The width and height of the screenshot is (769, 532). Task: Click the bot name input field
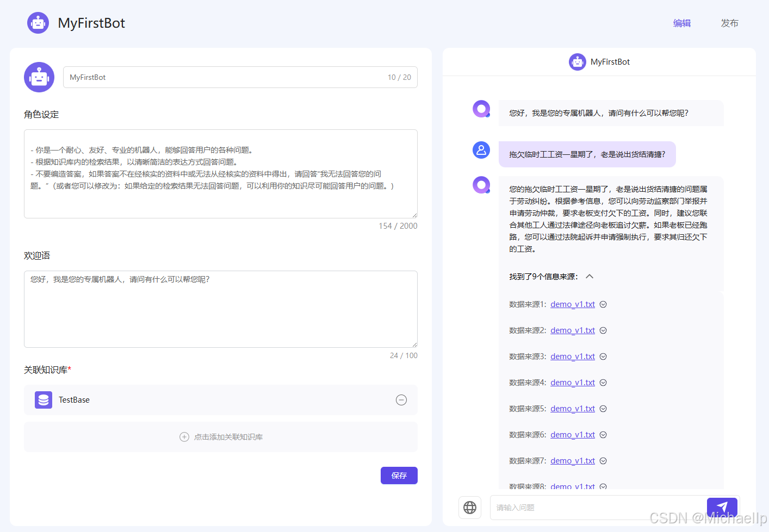[x=240, y=77]
